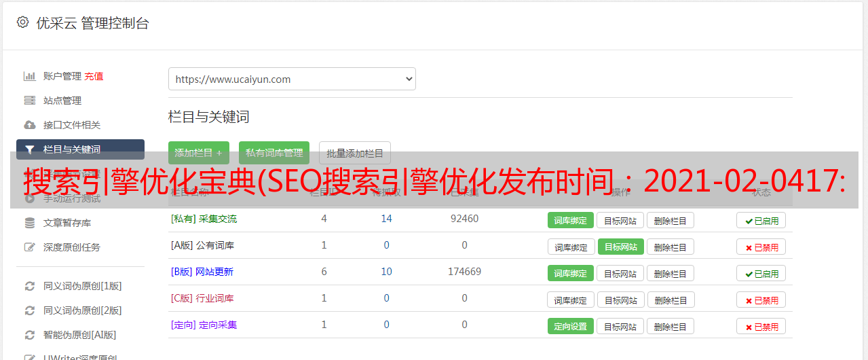The image size is (868, 360).
Task: Open 站点管理 in the sidebar
Action: 62,101
